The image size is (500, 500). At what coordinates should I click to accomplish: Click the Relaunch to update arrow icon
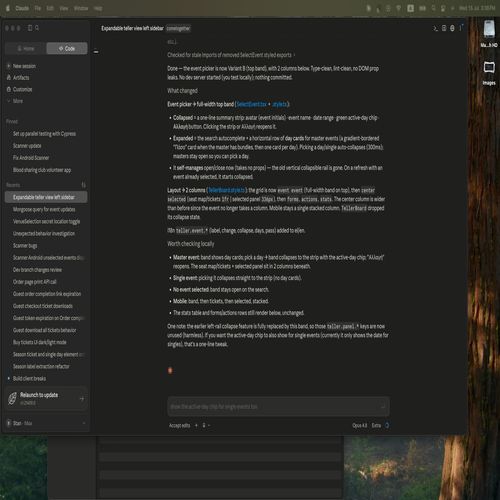tap(82, 398)
